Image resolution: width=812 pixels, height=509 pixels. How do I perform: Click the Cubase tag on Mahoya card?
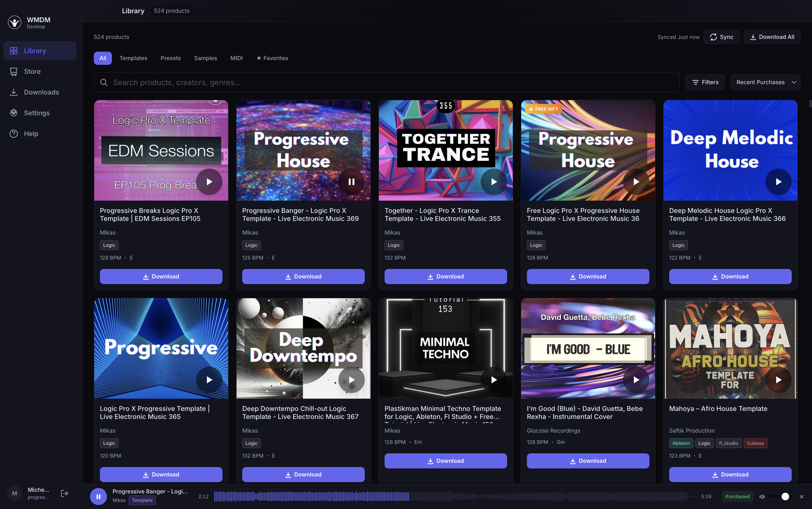(x=755, y=443)
